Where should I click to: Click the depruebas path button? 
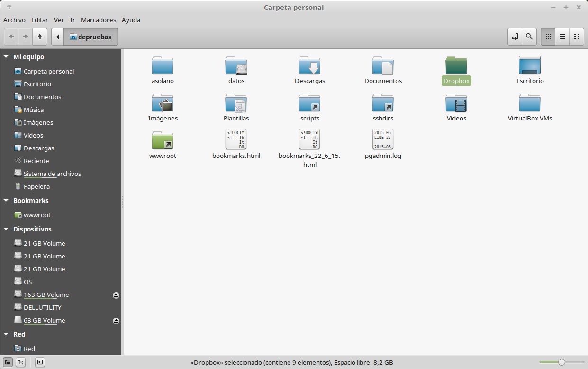(90, 37)
